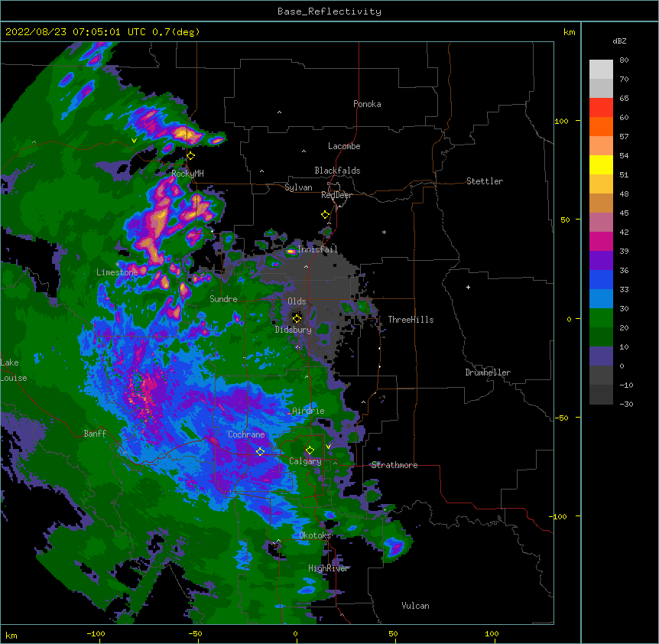The width and height of the screenshot is (659, 644).
Task: Click the slate purple 0-10 dBZ legend swatch
Action: pos(601,356)
